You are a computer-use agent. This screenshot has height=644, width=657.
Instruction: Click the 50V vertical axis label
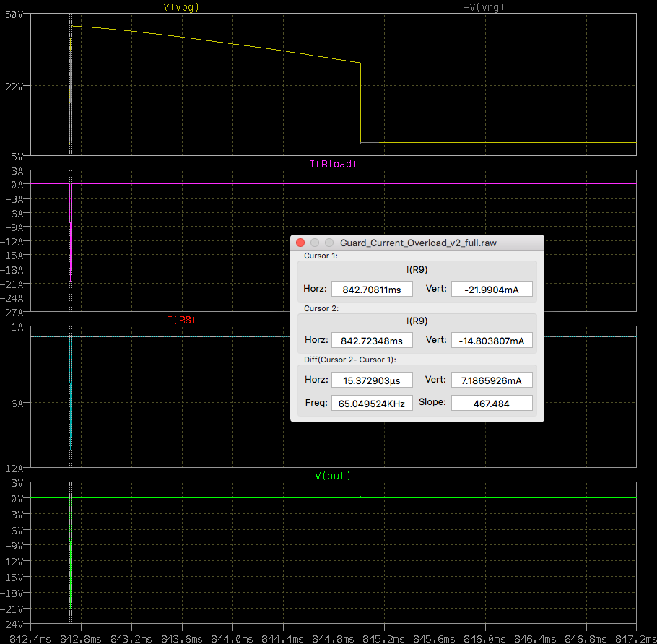pyautogui.click(x=14, y=14)
